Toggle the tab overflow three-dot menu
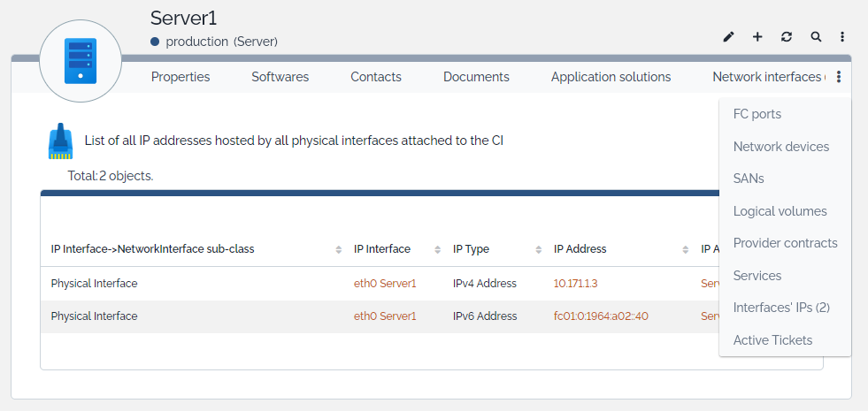Screen dimensions: 868x411 click(x=839, y=77)
